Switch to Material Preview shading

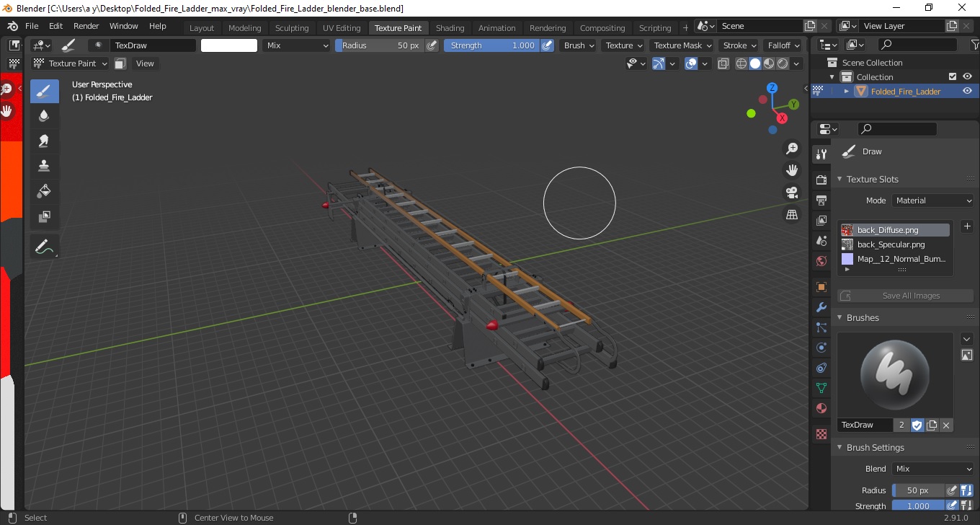(x=769, y=63)
